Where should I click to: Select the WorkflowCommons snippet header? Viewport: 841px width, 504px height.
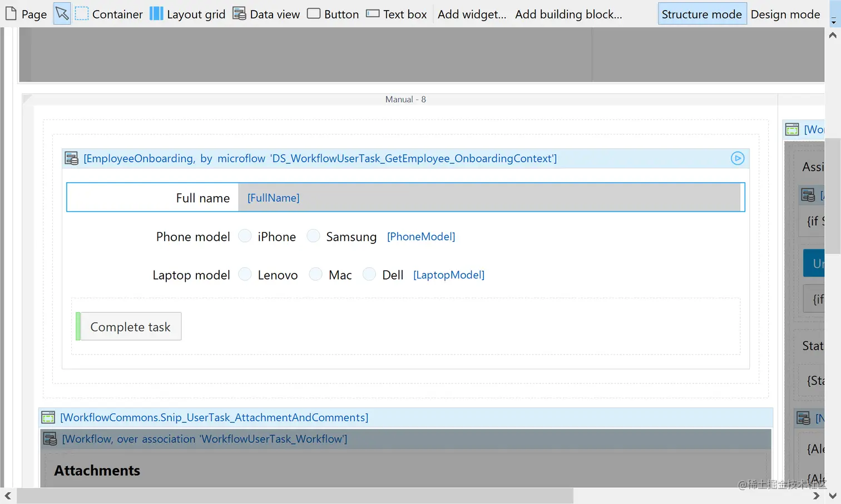coord(406,417)
